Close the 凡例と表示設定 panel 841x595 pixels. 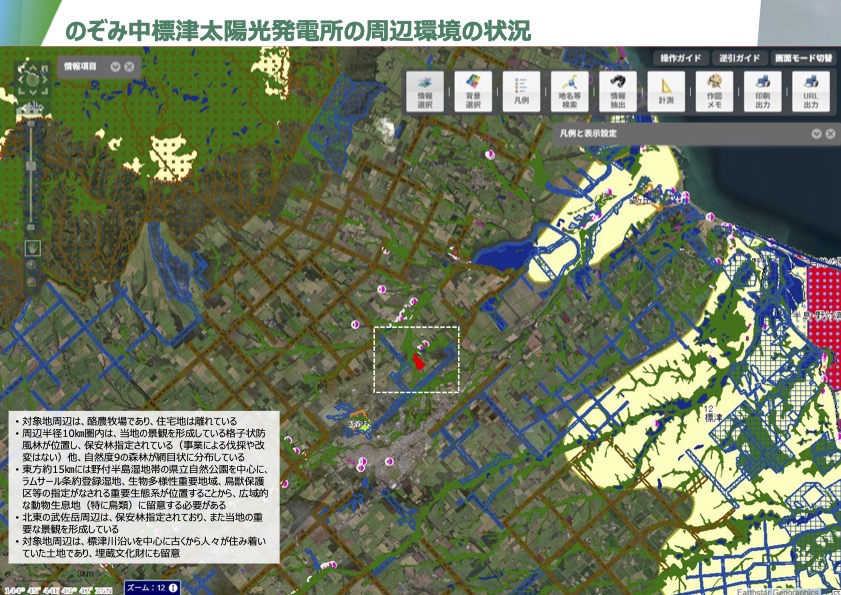coord(830,133)
